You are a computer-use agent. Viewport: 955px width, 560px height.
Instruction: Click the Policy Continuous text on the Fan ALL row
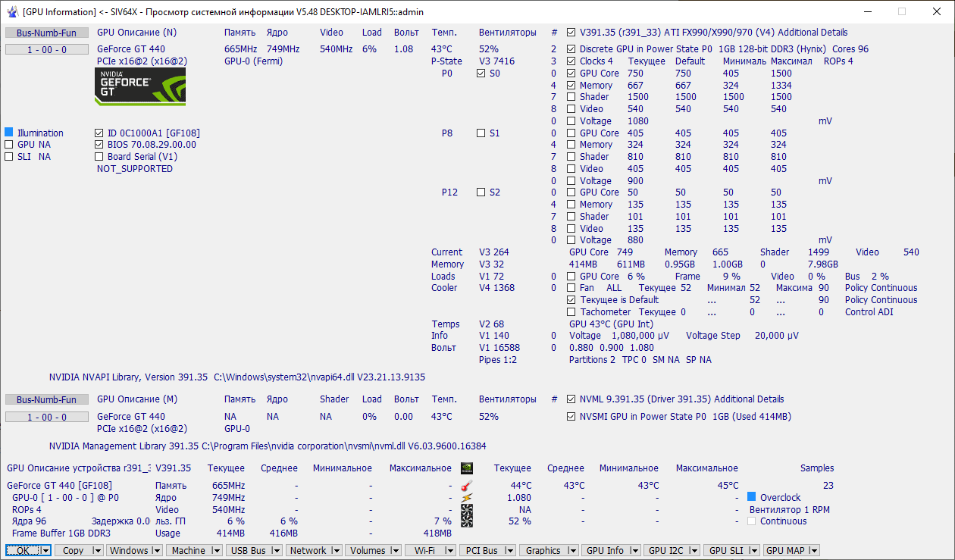click(881, 288)
